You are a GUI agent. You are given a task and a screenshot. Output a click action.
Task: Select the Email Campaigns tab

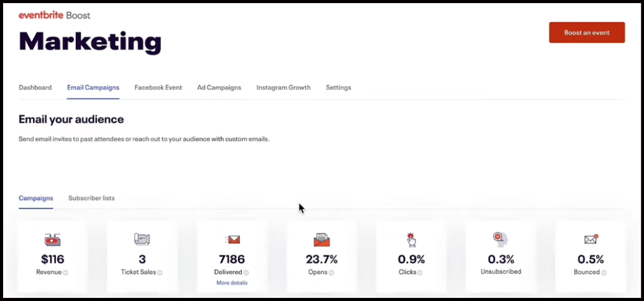pyautogui.click(x=93, y=88)
